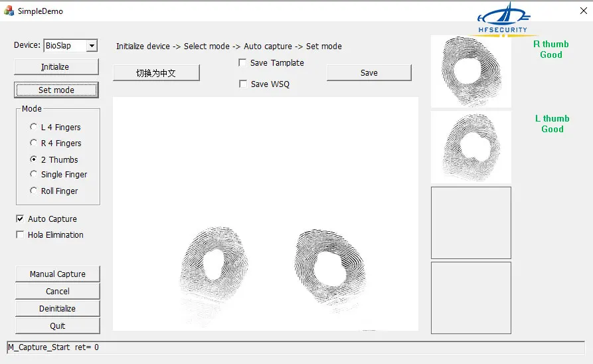Viewport: 593px width, 364px height.
Task: Open the Device dropdown arrow
Action: 92,46
